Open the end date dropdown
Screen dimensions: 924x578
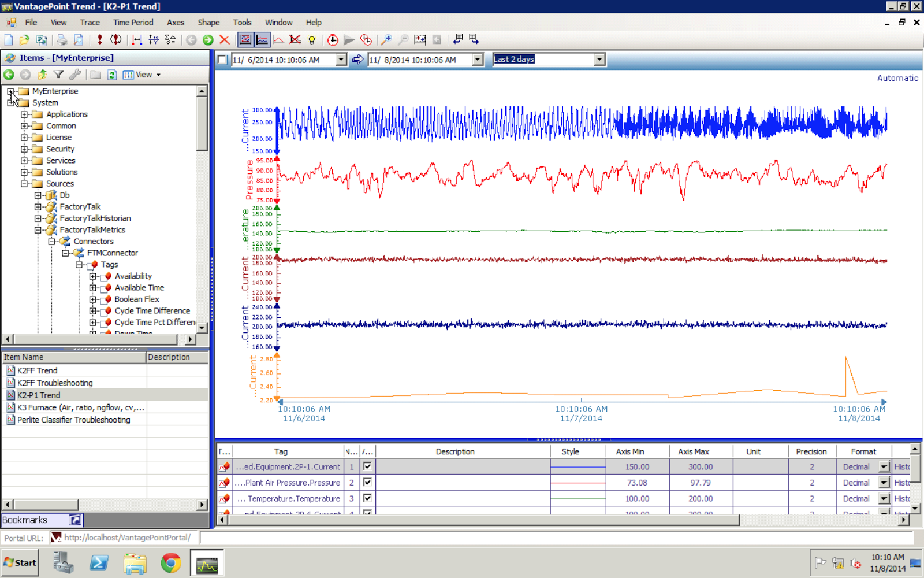477,60
